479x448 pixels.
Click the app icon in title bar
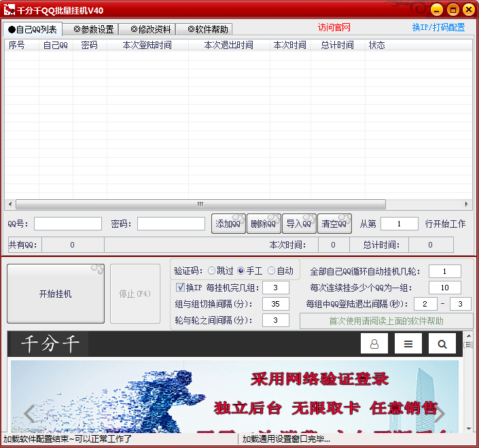(9, 10)
